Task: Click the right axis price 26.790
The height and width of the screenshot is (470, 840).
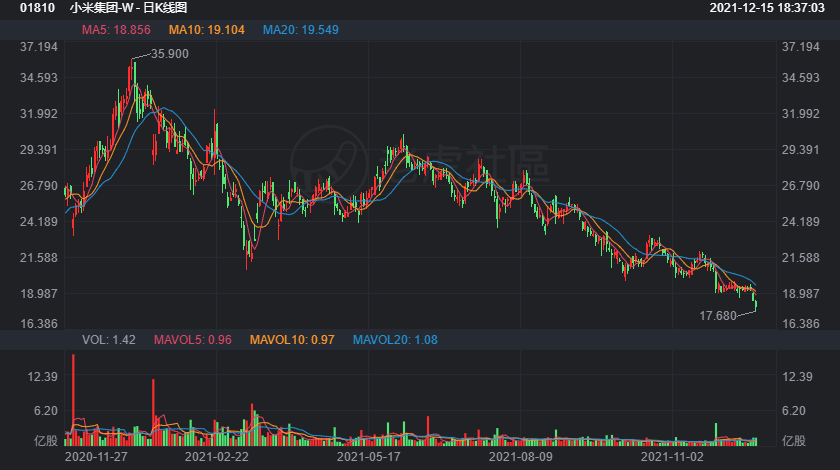Action: (x=800, y=185)
